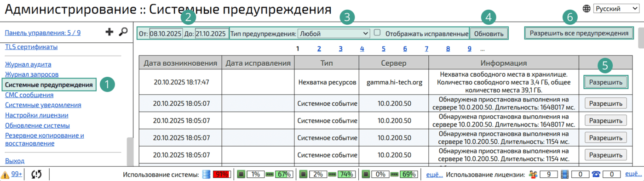
Task: Click Разрешить все предупреждения button
Action: pyautogui.click(x=579, y=33)
